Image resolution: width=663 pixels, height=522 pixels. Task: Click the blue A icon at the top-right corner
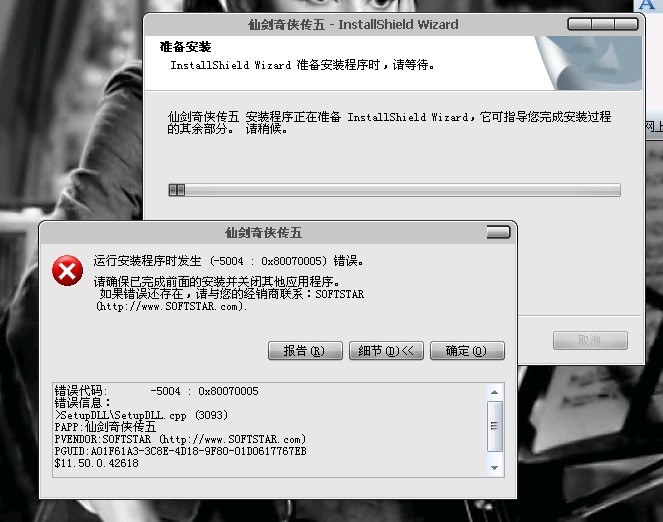point(647,5)
